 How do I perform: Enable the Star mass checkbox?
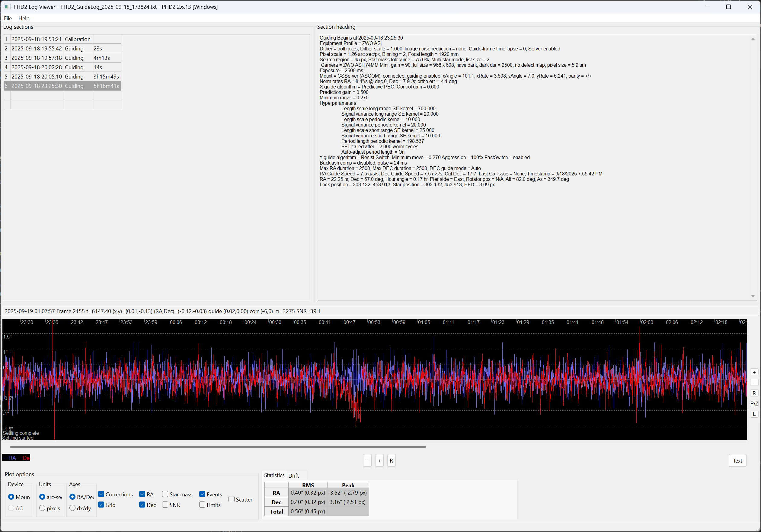(165, 494)
